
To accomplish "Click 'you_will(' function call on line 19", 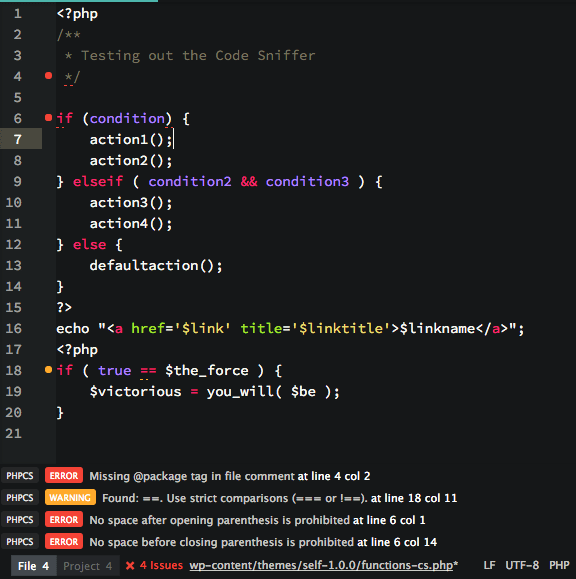I will point(244,391).
